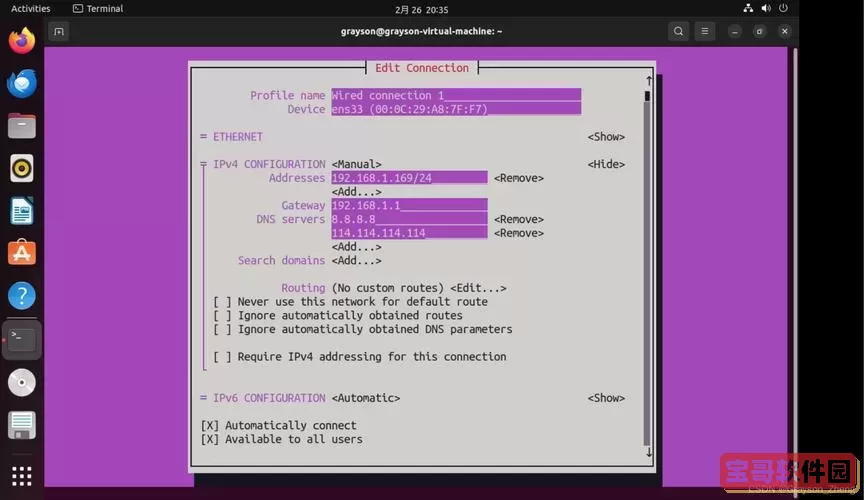
Task: Add a search domain
Action: (x=357, y=261)
